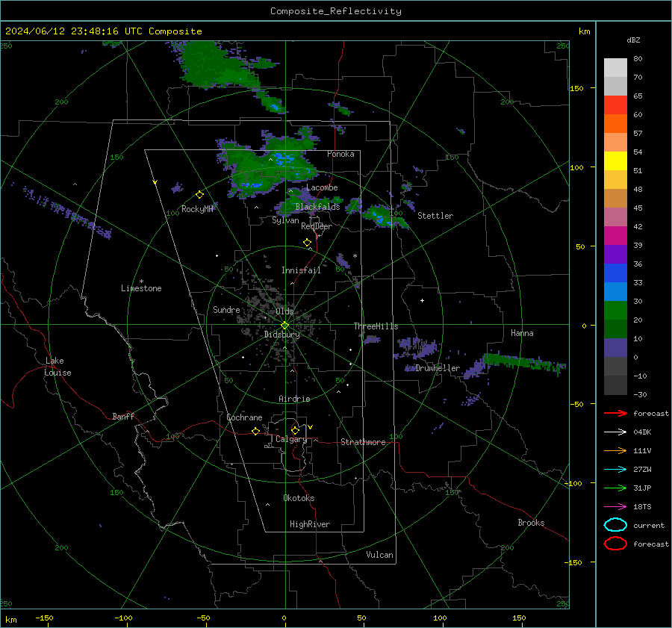Click the yellow diamond marker south of RedDeer
672x628 pixels.
(x=308, y=243)
